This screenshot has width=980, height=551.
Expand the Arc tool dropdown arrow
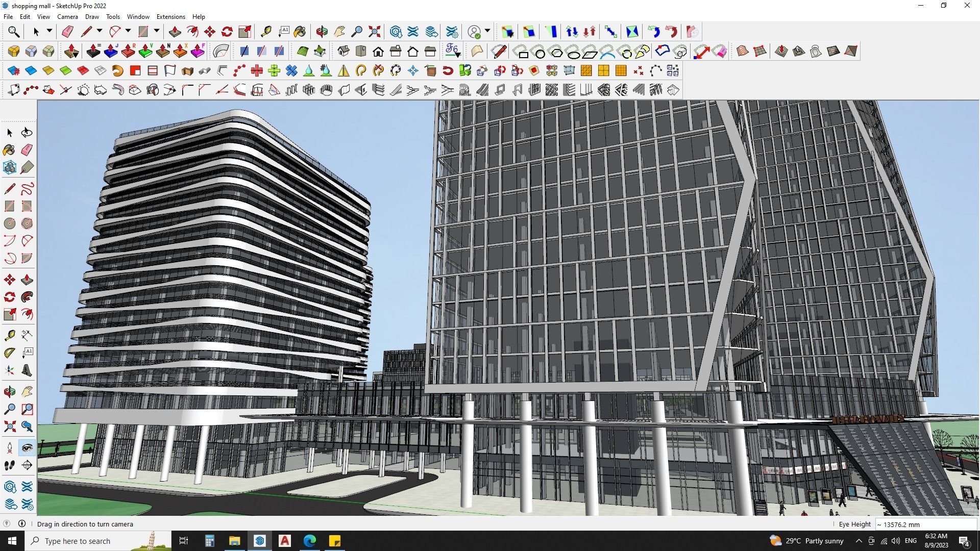(128, 31)
